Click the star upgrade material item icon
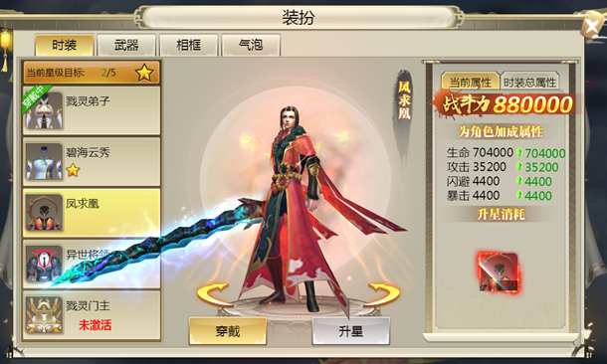The image size is (607, 364). (x=499, y=272)
